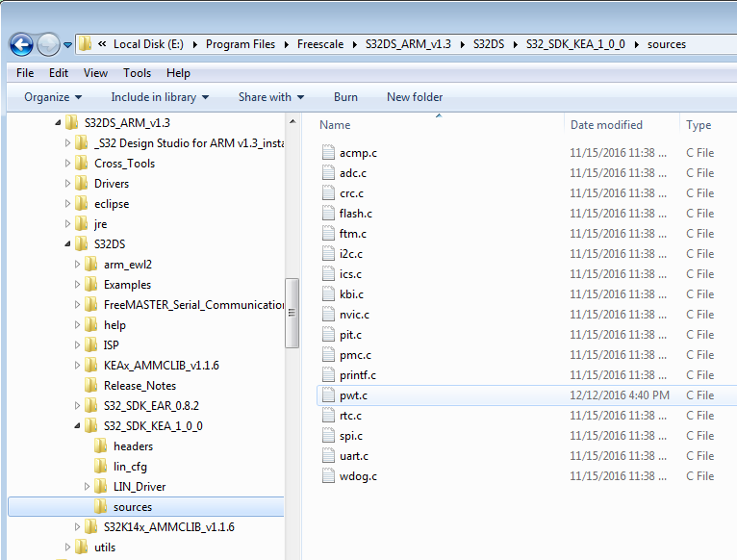Click crc.c file icon
This screenshot has height=560, width=737.
[x=328, y=192]
